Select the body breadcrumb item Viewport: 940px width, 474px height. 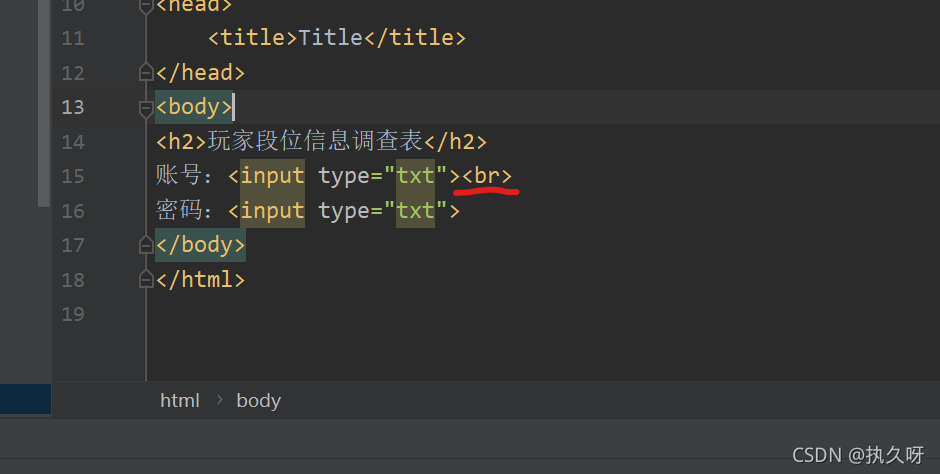pyautogui.click(x=258, y=400)
